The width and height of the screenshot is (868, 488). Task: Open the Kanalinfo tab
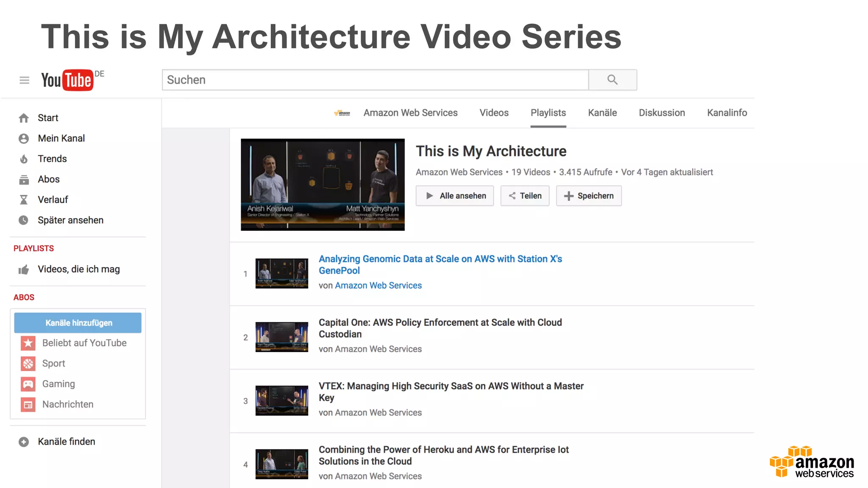727,113
